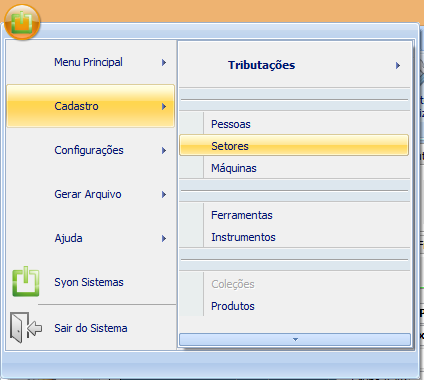The height and width of the screenshot is (380, 424).
Task: Expand the arrow next to Gerar Arquivo
Action: (x=164, y=194)
